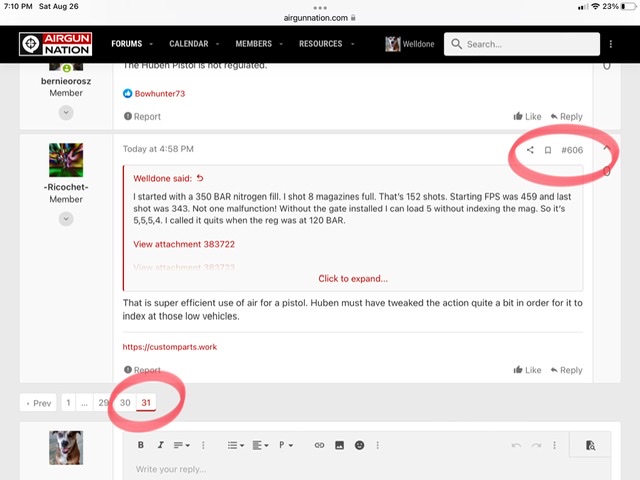
Task: Open Welldone avatar beside reply editor
Action: coord(66,447)
